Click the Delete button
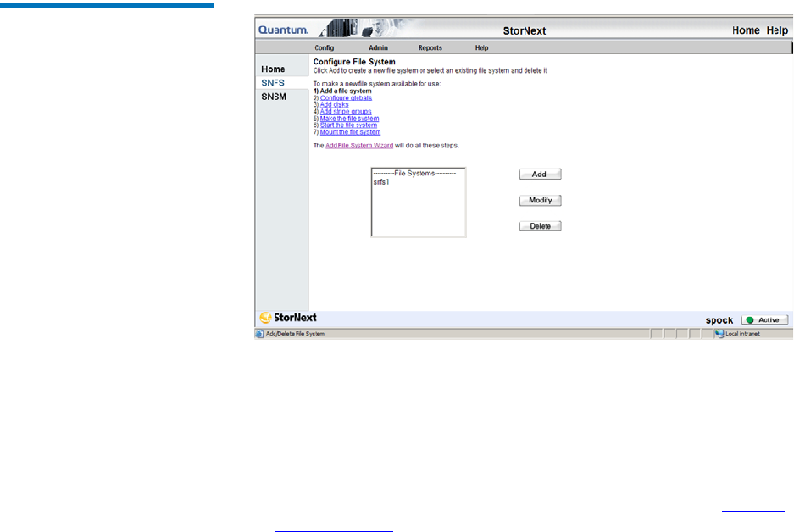Screen dimensions: 794x532 540,226
